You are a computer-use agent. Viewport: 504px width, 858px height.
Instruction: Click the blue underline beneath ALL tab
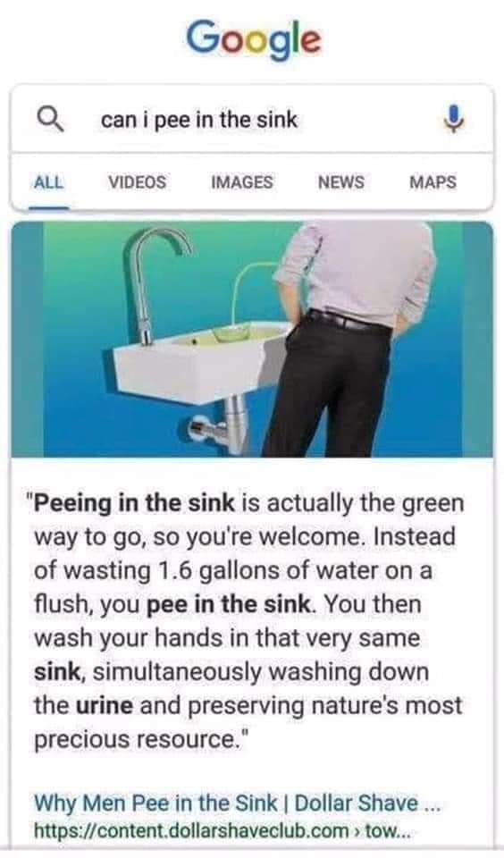tap(49, 208)
